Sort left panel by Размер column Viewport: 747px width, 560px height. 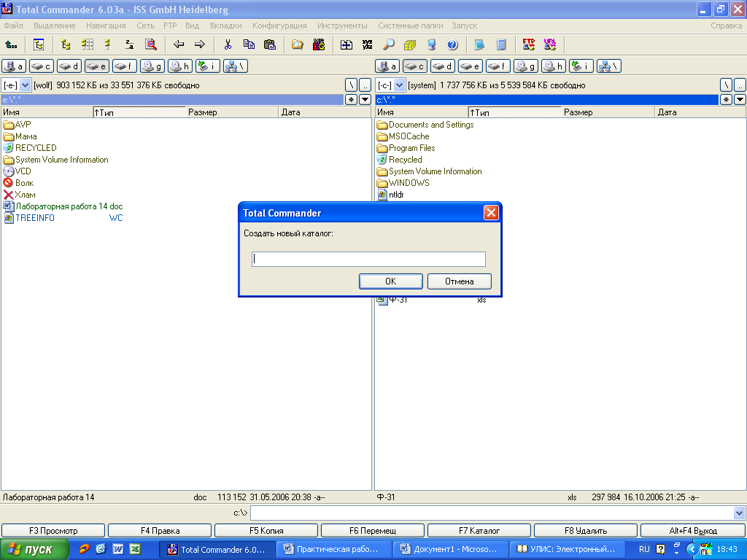coord(231,112)
